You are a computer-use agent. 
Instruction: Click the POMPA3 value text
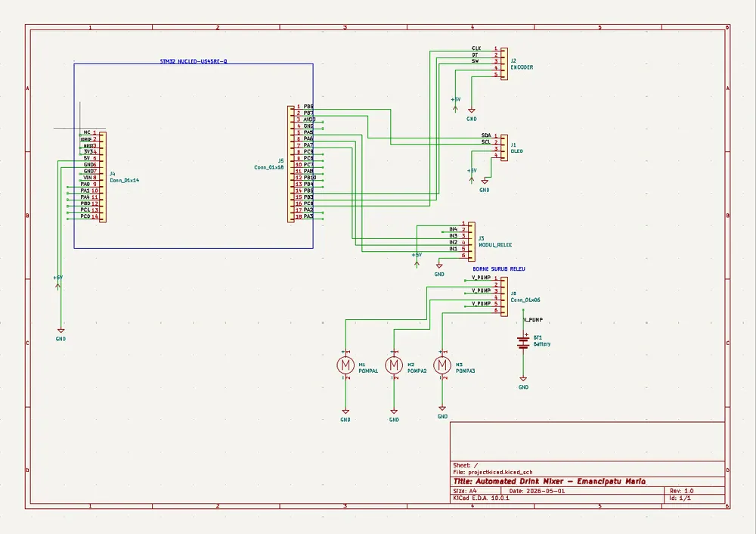click(465, 371)
